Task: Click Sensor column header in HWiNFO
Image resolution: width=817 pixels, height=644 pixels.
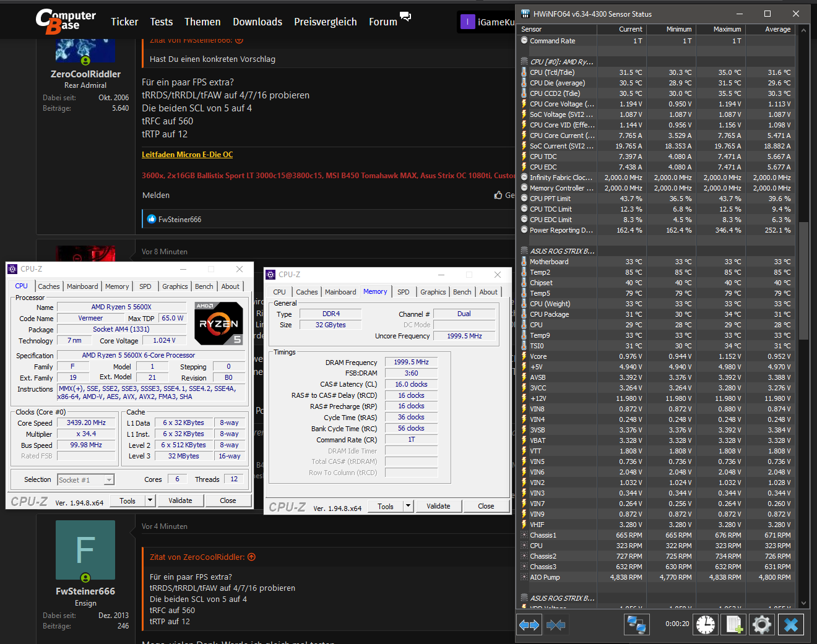Action: [x=557, y=29]
